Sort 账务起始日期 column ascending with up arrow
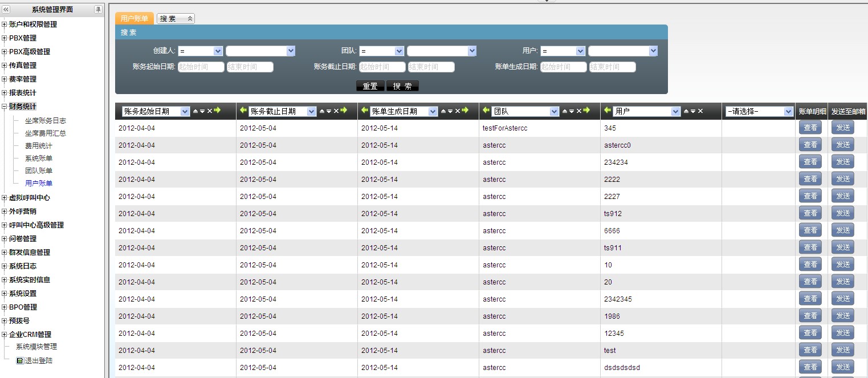 coord(195,111)
